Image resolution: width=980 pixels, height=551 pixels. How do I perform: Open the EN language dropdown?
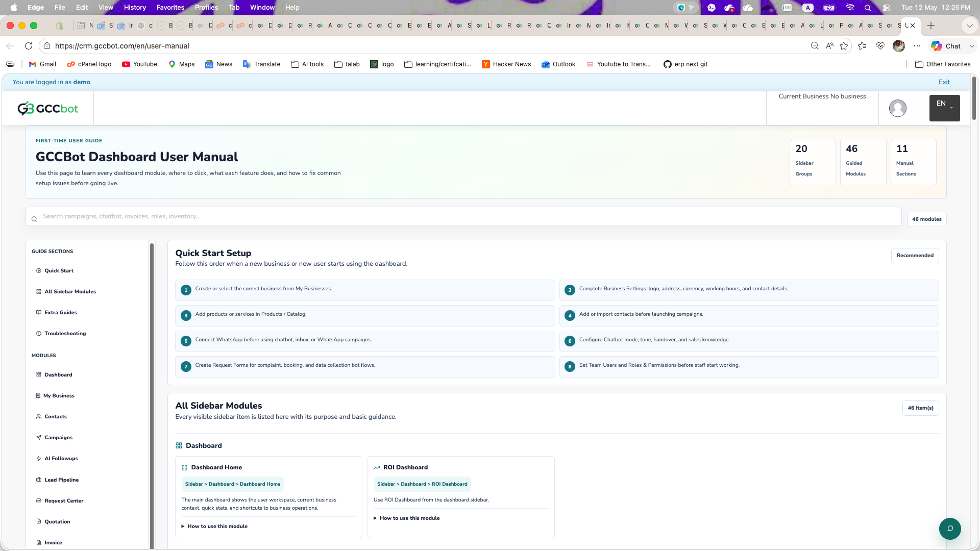pyautogui.click(x=944, y=108)
